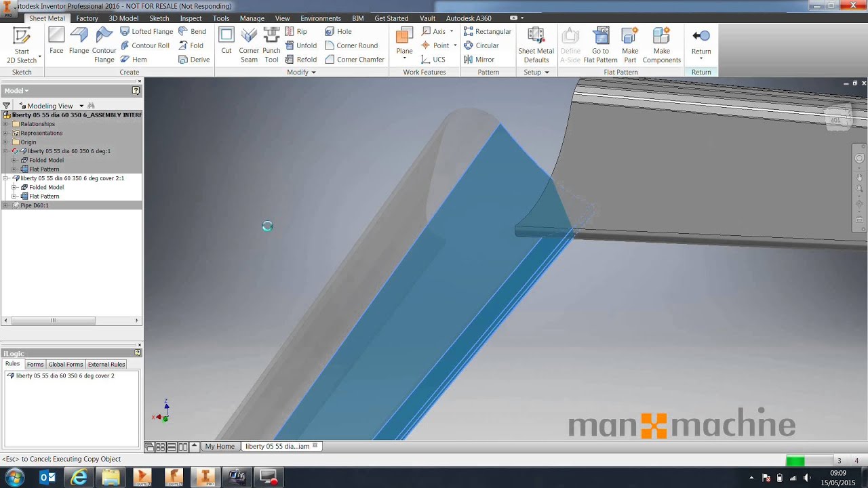The width and height of the screenshot is (868, 488).
Task: Select the Contour Flange tool
Action: 104,45
